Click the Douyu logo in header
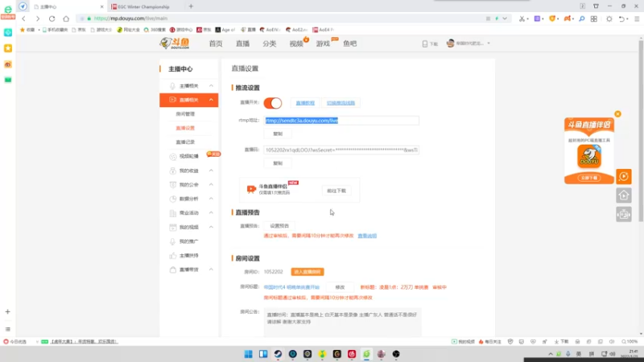 point(175,43)
